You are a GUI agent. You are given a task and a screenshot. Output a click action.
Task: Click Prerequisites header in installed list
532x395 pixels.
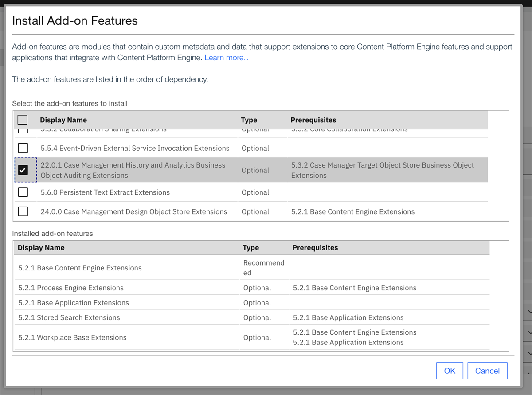[315, 248]
